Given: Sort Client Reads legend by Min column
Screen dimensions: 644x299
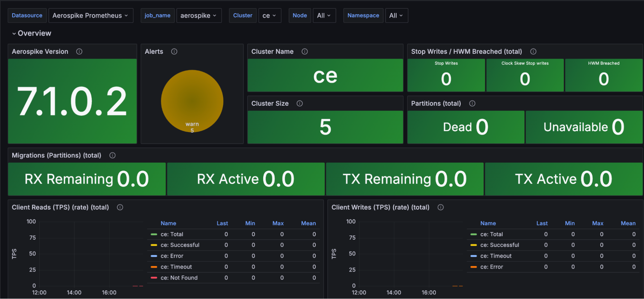Looking at the screenshot, I should click(250, 223).
